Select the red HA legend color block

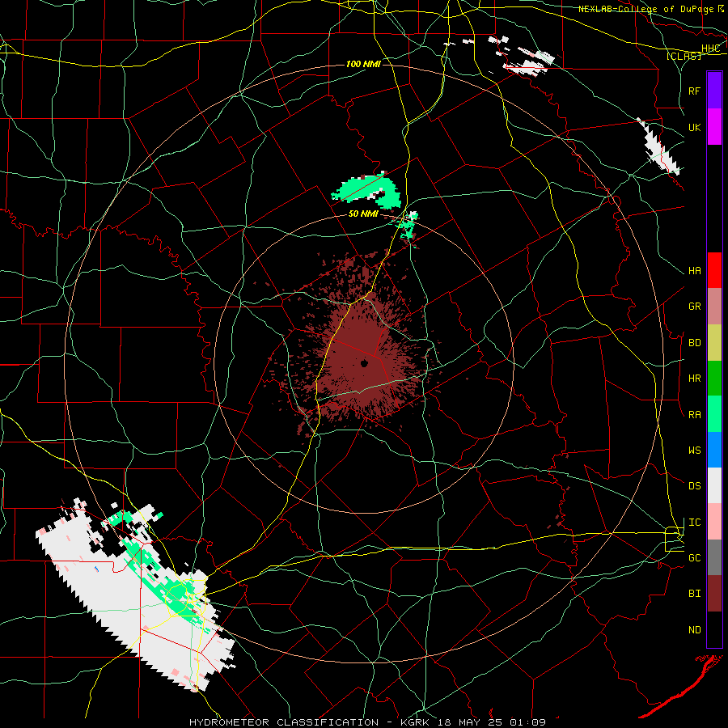(714, 270)
